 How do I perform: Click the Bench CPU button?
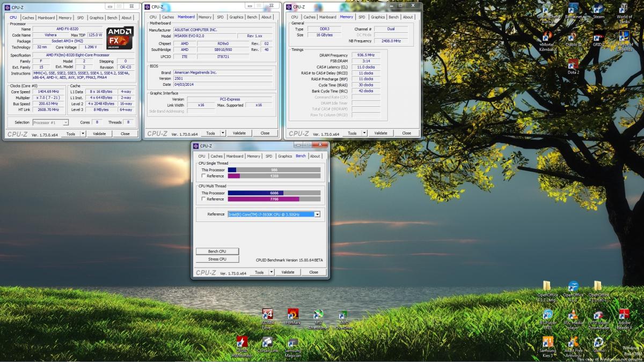[x=217, y=251]
